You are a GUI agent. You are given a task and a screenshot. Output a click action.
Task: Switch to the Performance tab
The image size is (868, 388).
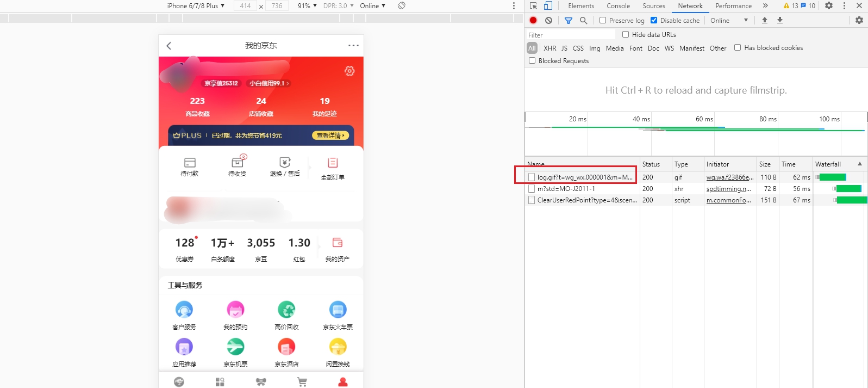pyautogui.click(x=734, y=5)
